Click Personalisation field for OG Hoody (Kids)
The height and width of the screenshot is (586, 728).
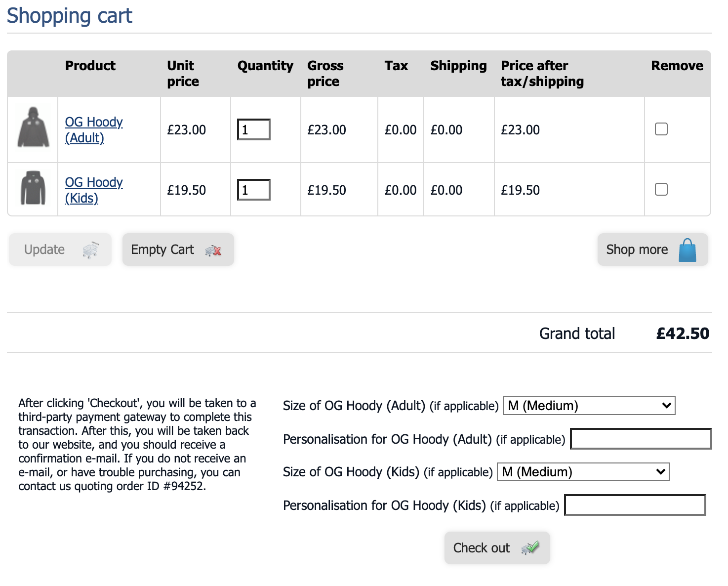tap(635, 505)
